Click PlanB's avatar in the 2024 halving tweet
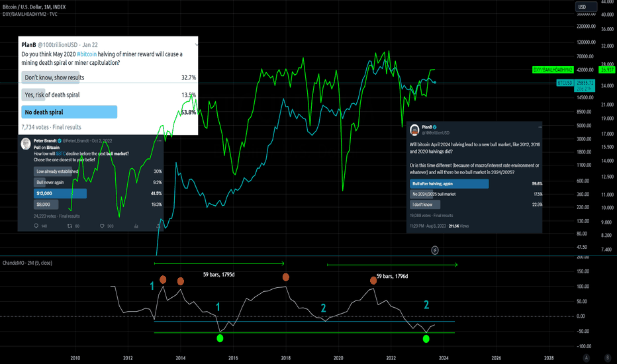 pyautogui.click(x=414, y=130)
